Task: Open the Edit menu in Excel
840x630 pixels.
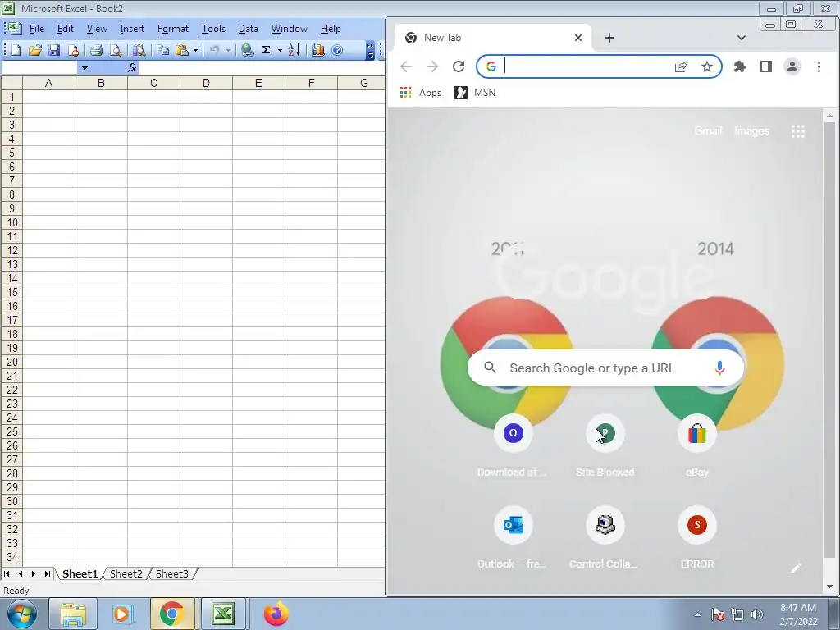Action: tap(66, 29)
